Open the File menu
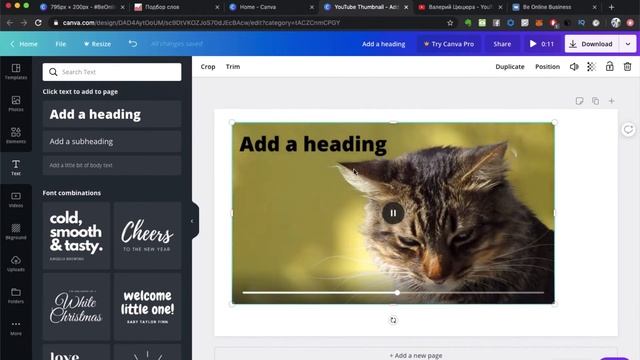Viewport: 640px width, 360px height. [x=60, y=44]
